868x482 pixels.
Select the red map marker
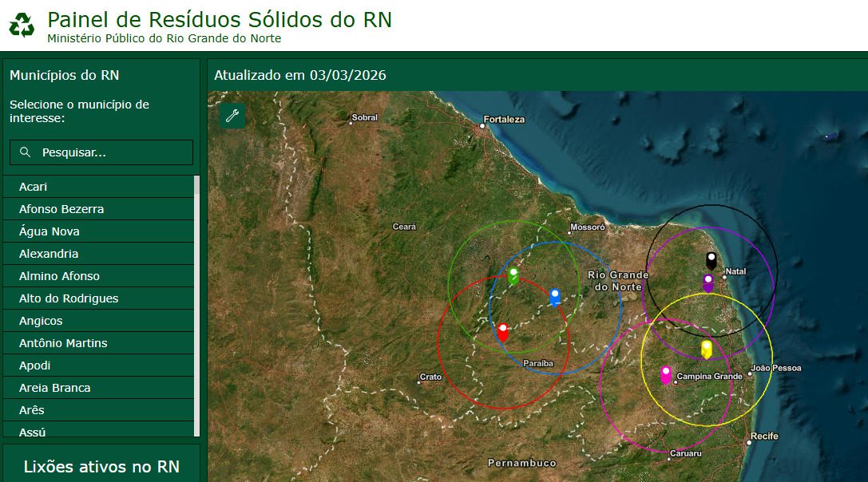coord(502,330)
